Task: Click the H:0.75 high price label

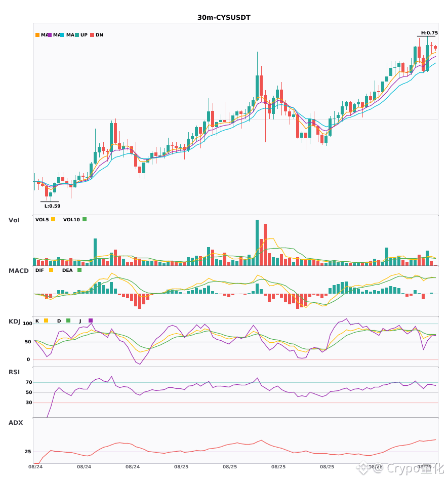Action: 429,33
